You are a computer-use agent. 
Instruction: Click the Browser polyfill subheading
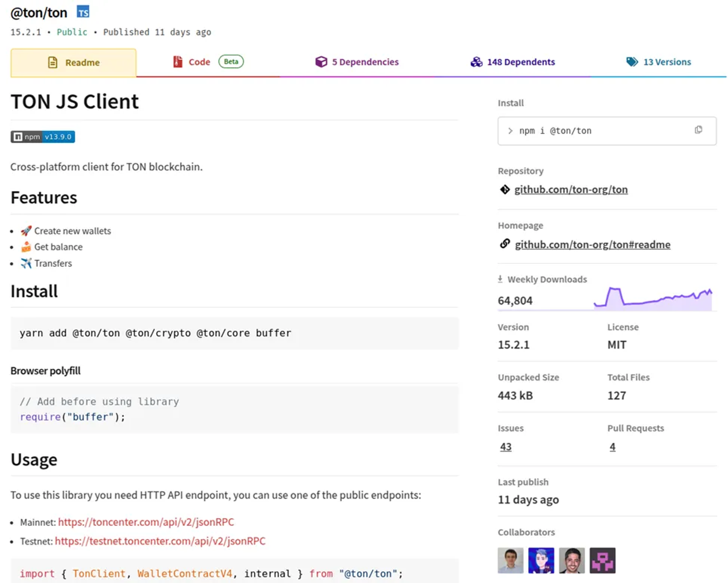coord(45,371)
